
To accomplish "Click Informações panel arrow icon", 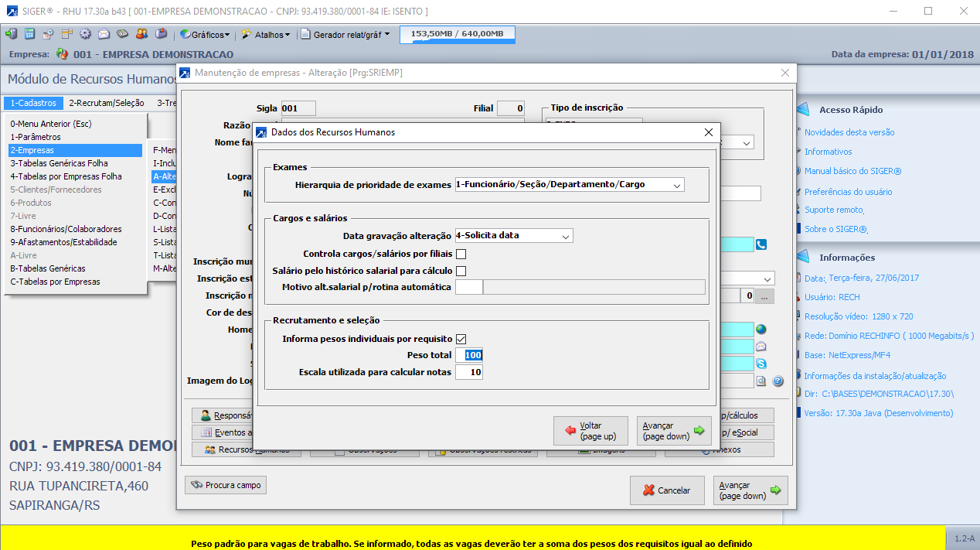I will (802, 258).
